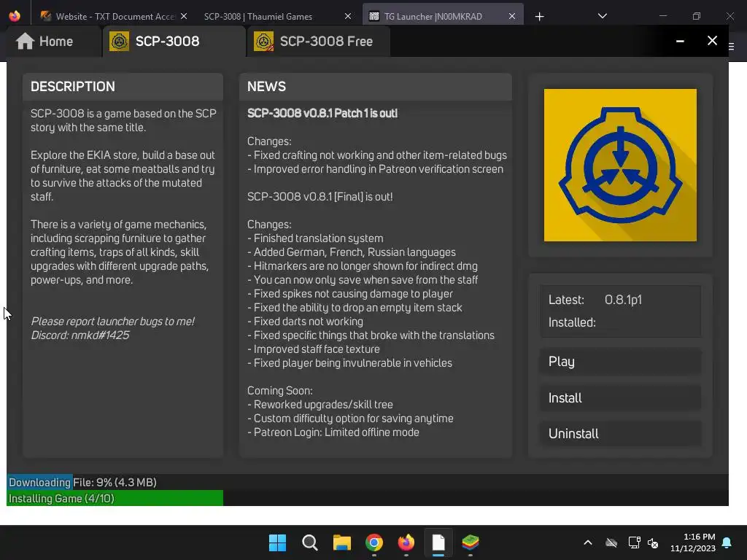Click 'Discord: nmkd#1425' text
Viewport: 747px width, 560px height.
pos(80,335)
